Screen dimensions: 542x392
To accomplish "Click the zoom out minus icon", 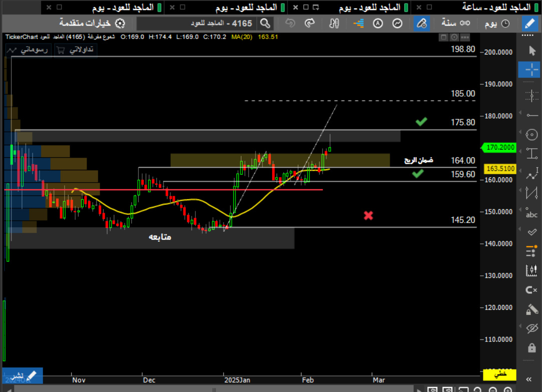I will 493,389.
